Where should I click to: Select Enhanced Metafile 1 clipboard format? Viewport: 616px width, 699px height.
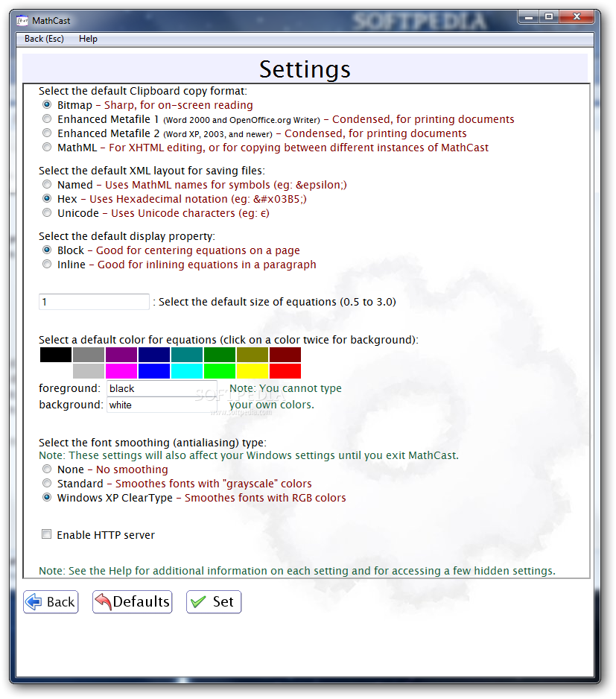point(47,119)
